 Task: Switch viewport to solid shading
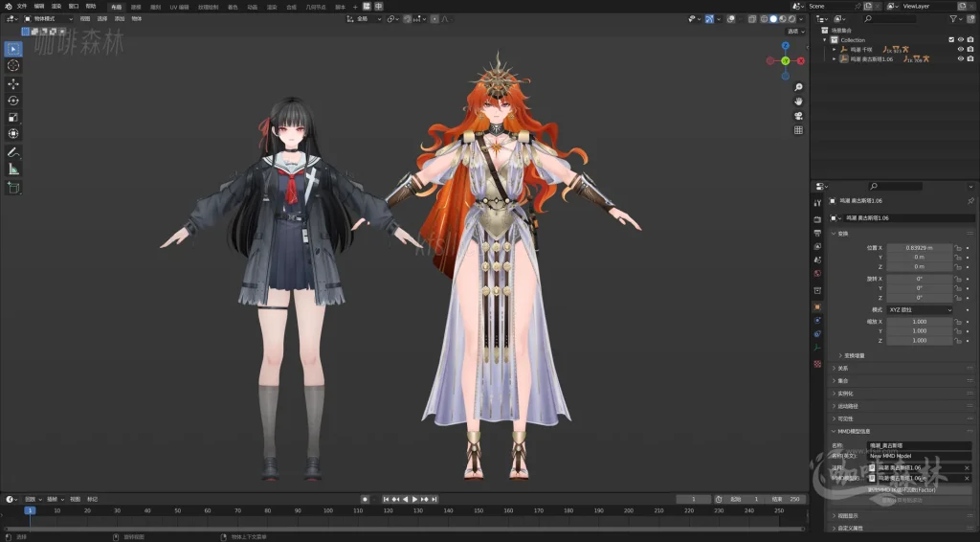[773, 19]
